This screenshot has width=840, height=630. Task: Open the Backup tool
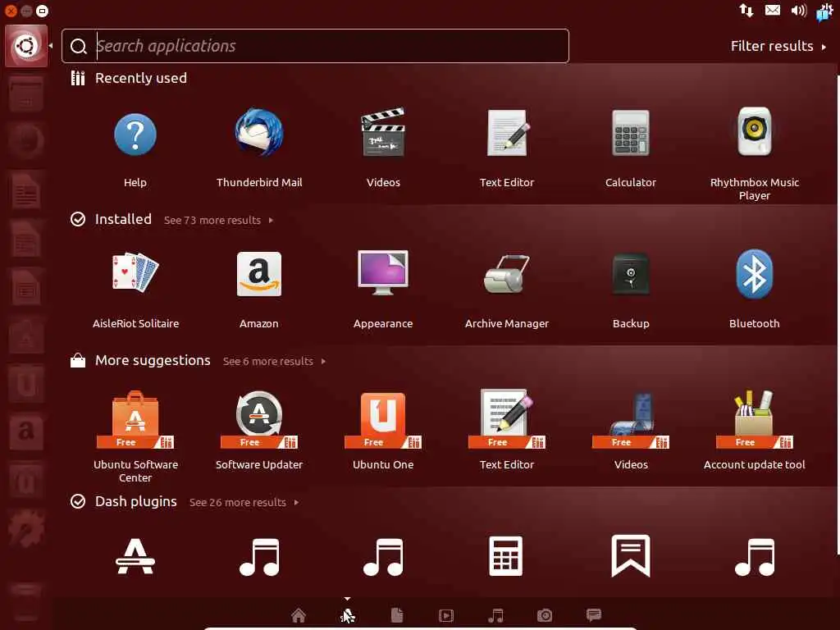631,274
